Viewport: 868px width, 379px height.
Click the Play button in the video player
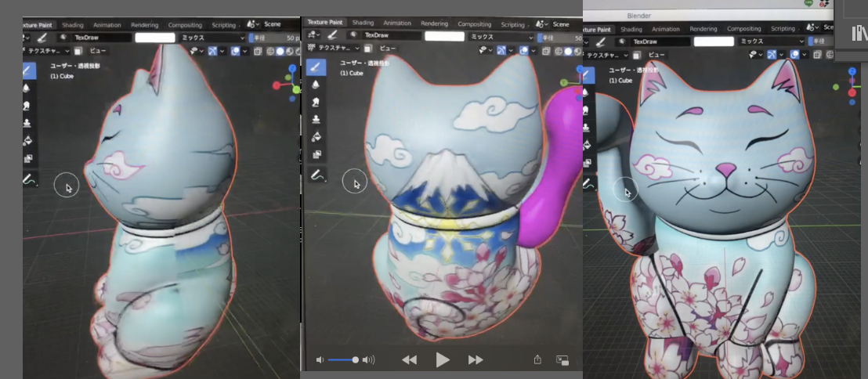click(443, 360)
